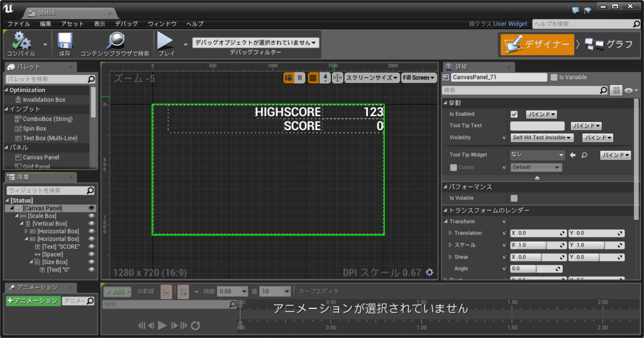Click the tutorial graduation cap icon in title bar
Viewport: 644px width, 338px height.
click(587, 11)
